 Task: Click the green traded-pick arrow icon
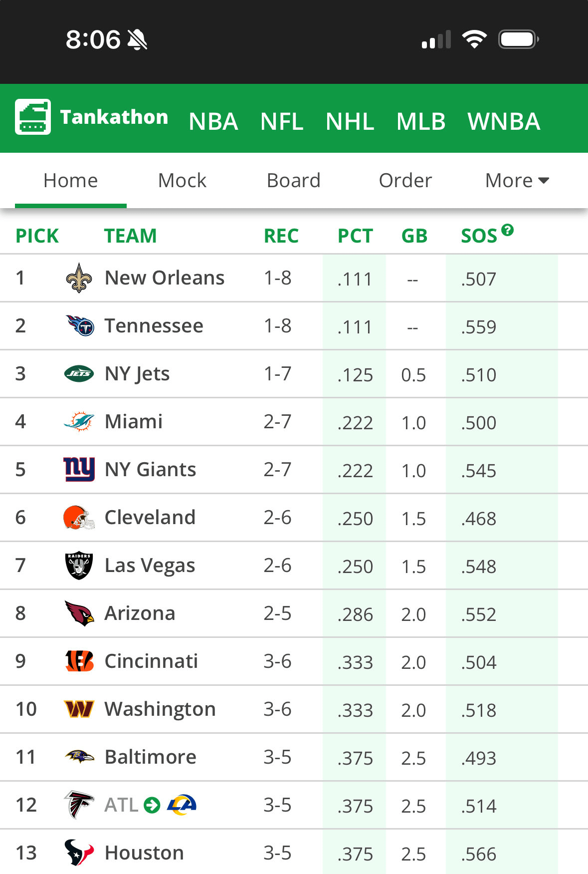(x=152, y=805)
